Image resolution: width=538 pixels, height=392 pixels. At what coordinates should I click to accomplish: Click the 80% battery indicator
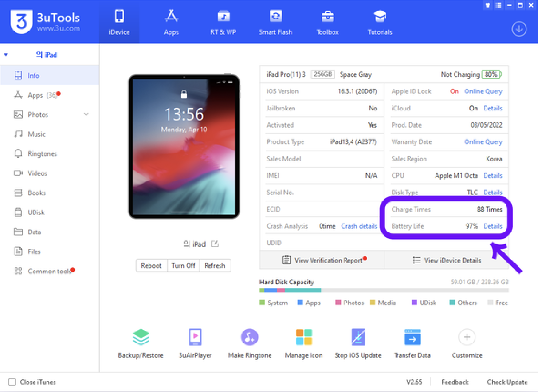pos(491,74)
